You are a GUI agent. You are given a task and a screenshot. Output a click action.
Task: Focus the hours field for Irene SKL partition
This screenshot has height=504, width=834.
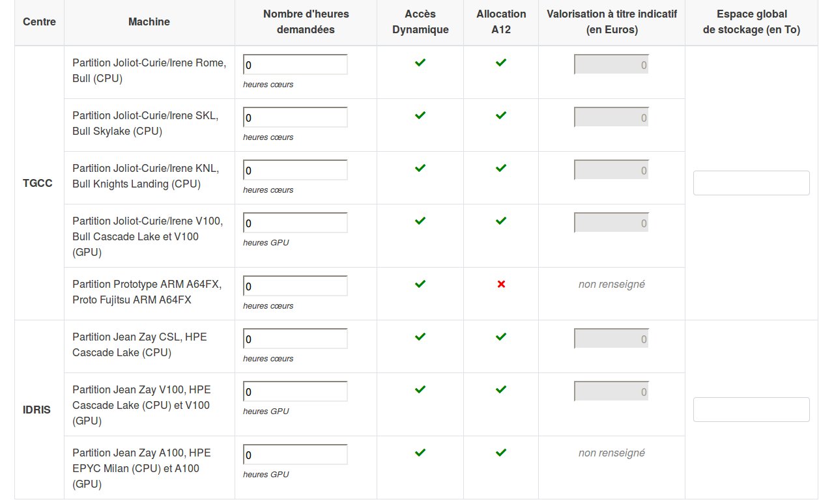(x=295, y=117)
